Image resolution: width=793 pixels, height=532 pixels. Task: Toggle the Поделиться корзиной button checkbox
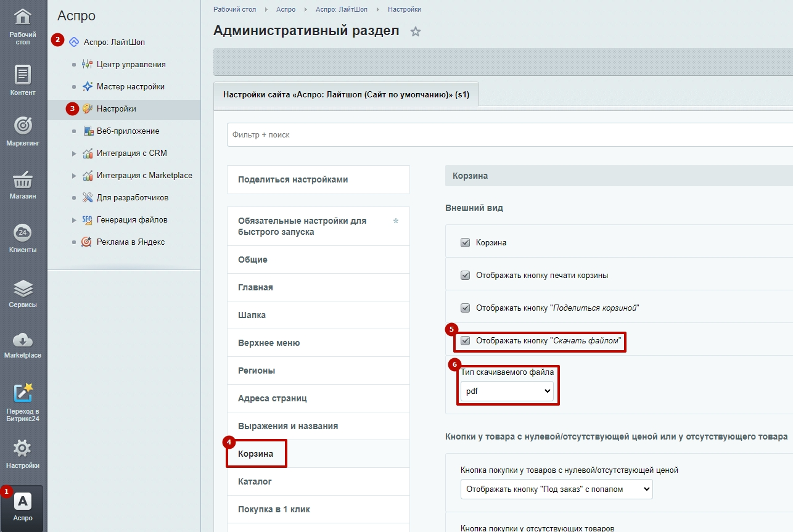point(466,308)
